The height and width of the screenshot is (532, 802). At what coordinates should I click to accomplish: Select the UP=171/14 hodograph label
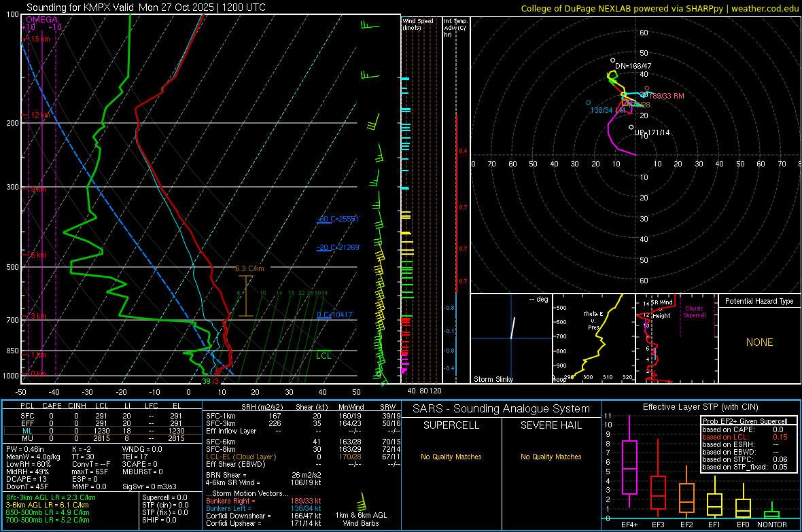click(x=652, y=132)
